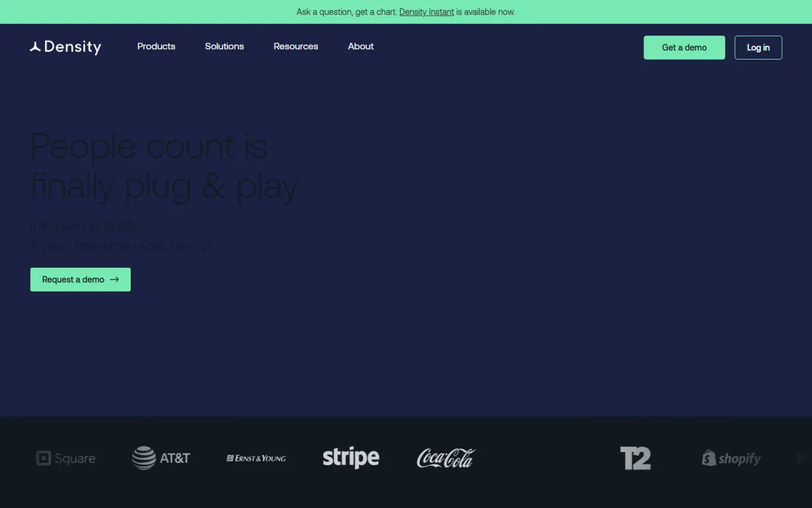The image size is (812, 508).
Task: Click the T2 logo
Action: click(x=636, y=459)
